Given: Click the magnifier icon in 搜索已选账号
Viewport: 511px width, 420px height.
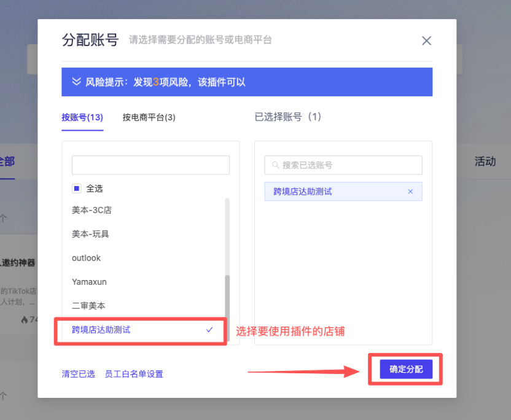Looking at the screenshot, I should coord(275,165).
